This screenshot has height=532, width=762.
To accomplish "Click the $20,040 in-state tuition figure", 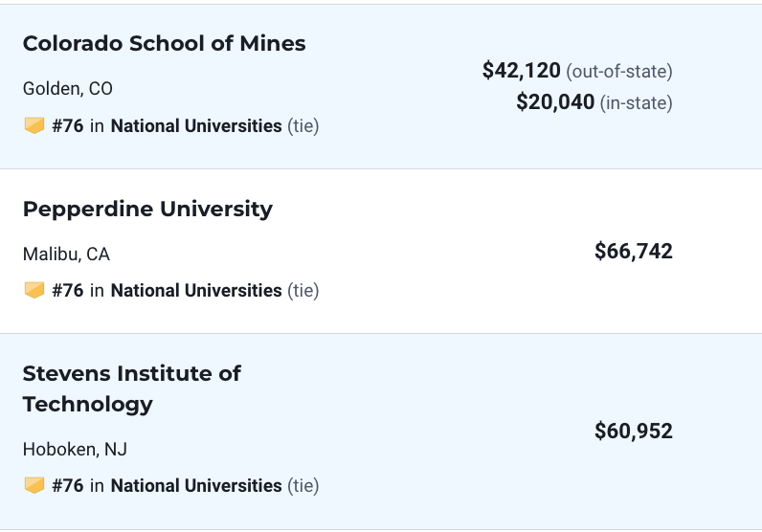I will (x=555, y=102).
